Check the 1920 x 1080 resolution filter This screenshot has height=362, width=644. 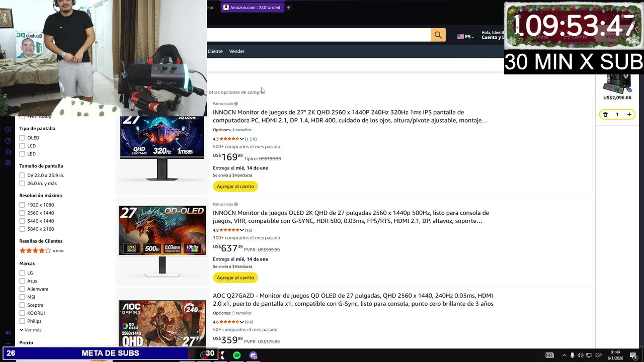[x=22, y=205]
